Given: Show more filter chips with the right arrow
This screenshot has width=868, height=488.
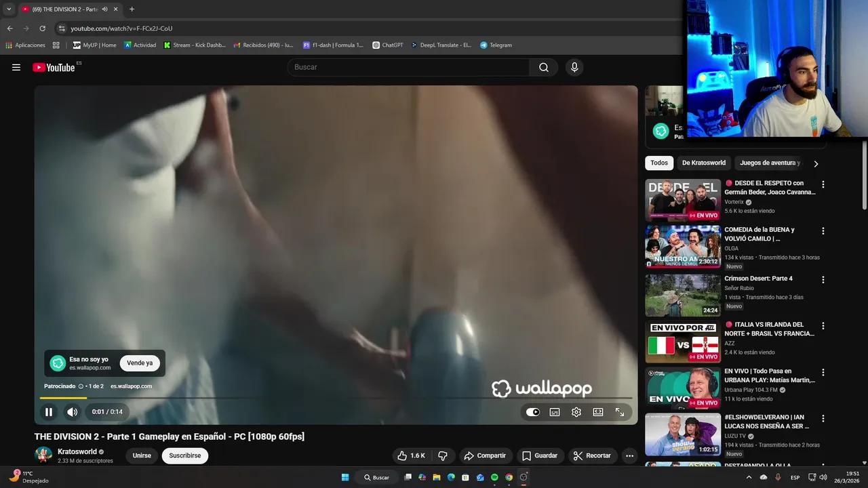Looking at the screenshot, I should pyautogui.click(x=816, y=163).
